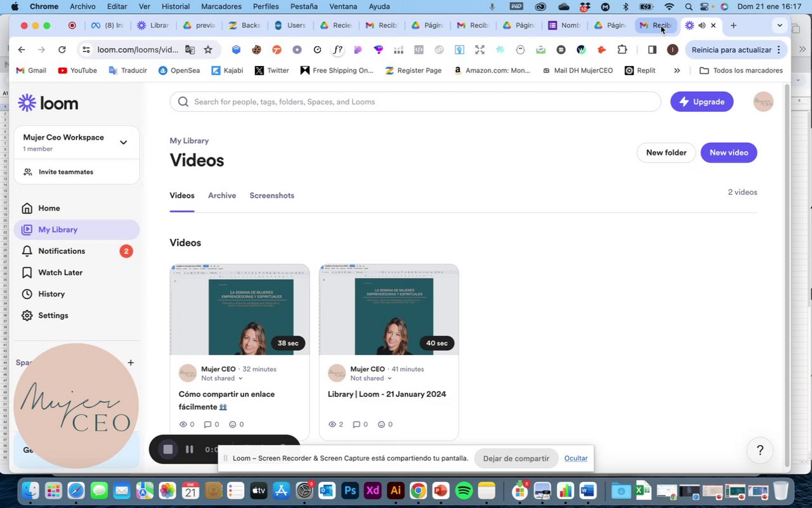This screenshot has width=812, height=508.
Task: Open the Kajabi bookmark
Action: tap(227, 70)
